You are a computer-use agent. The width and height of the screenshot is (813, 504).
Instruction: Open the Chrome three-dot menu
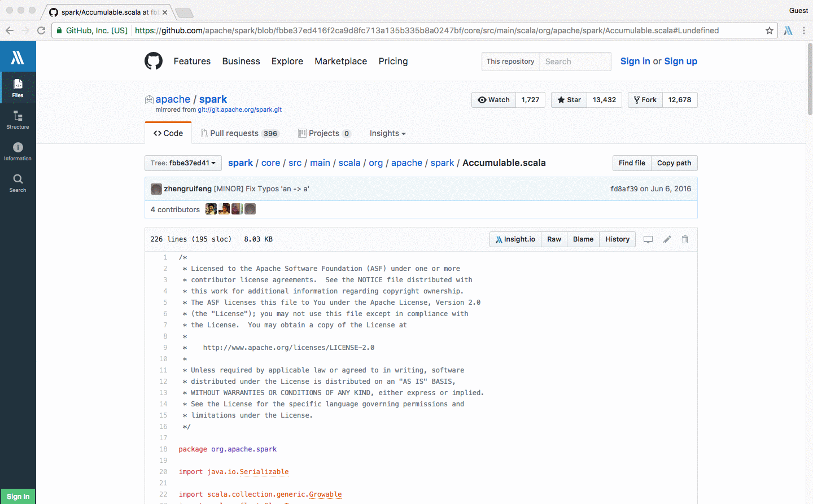tap(804, 30)
